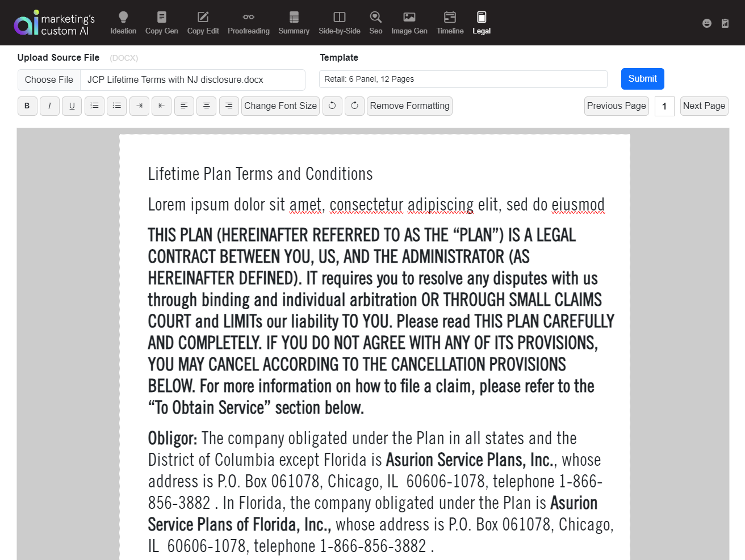Open the Ideation tool
This screenshot has width=745, height=560.
[123, 23]
